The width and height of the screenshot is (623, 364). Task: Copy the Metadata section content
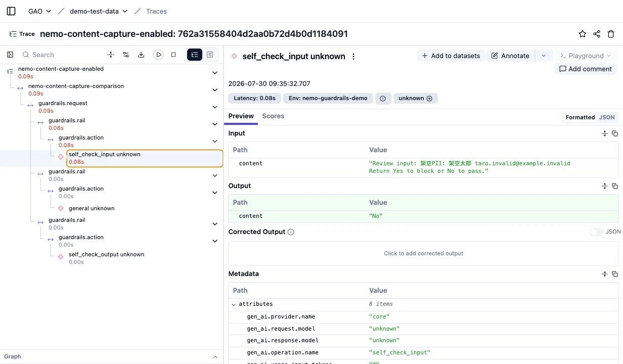click(615, 274)
